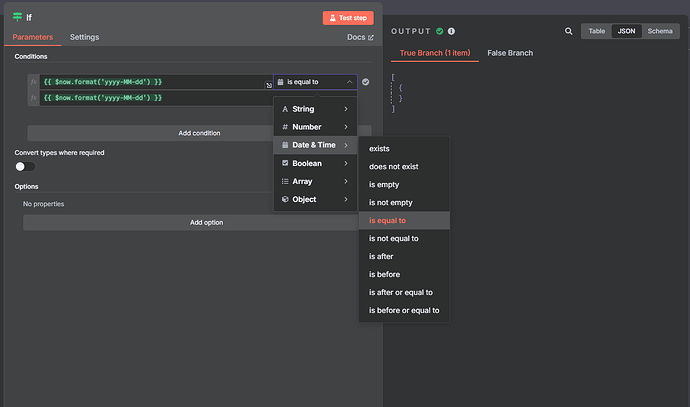This screenshot has width=690, height=407.
Task: Open the True Branch tab
Action: (435, 53)
